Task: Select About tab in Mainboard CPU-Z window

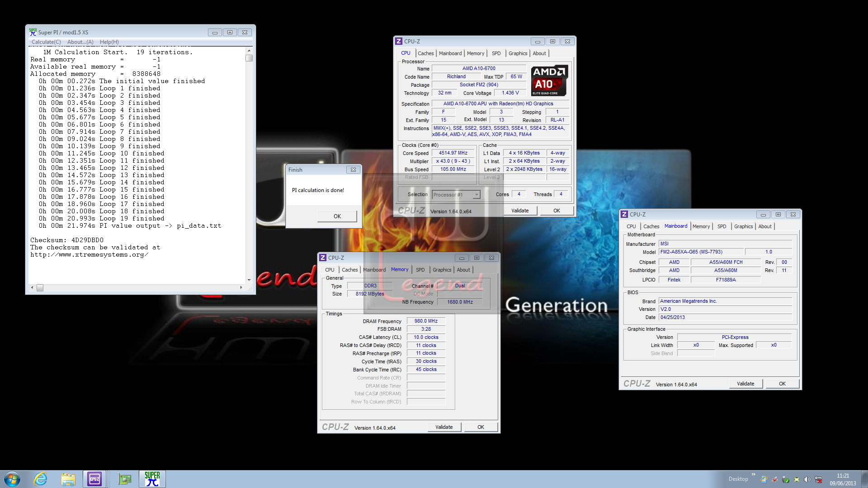Action: pos(765,226)
